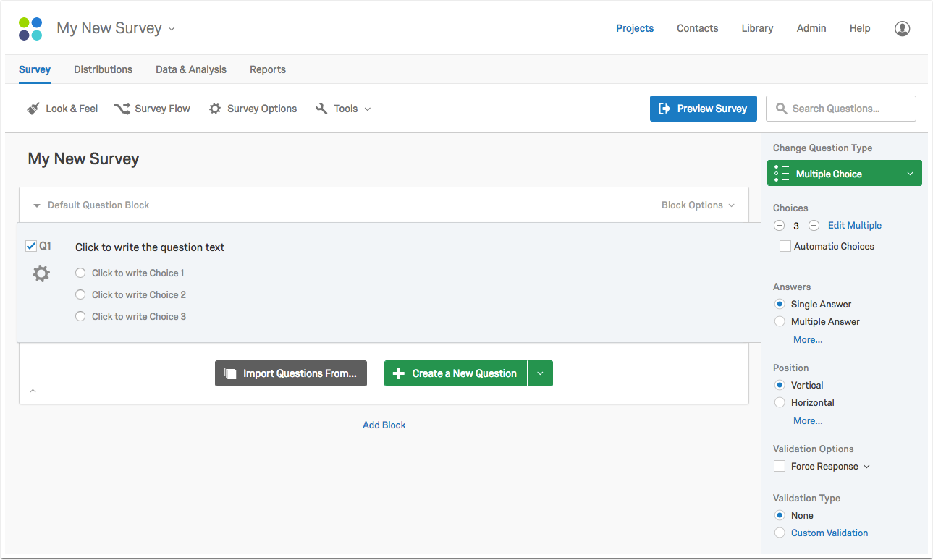The height and width of the screenshot is (560, 933).
Task: Open the user account profile icon
Action: click(902, 28)
